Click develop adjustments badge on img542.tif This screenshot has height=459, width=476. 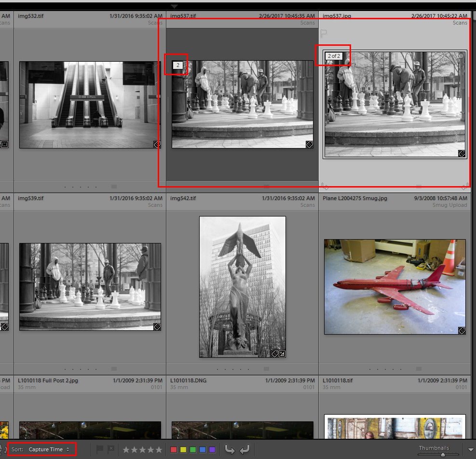coord(282,354)
